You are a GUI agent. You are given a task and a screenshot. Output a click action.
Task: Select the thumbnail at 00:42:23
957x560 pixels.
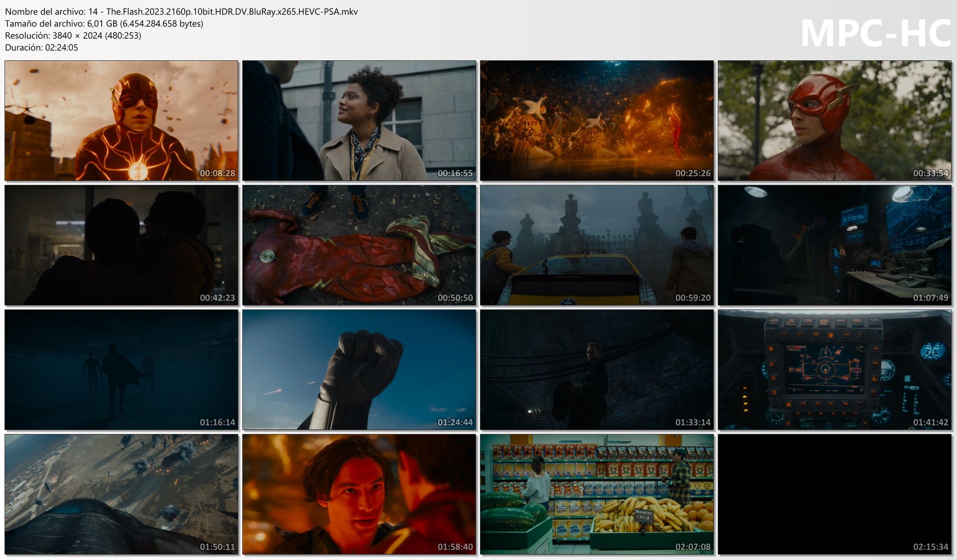pos(122,245)
